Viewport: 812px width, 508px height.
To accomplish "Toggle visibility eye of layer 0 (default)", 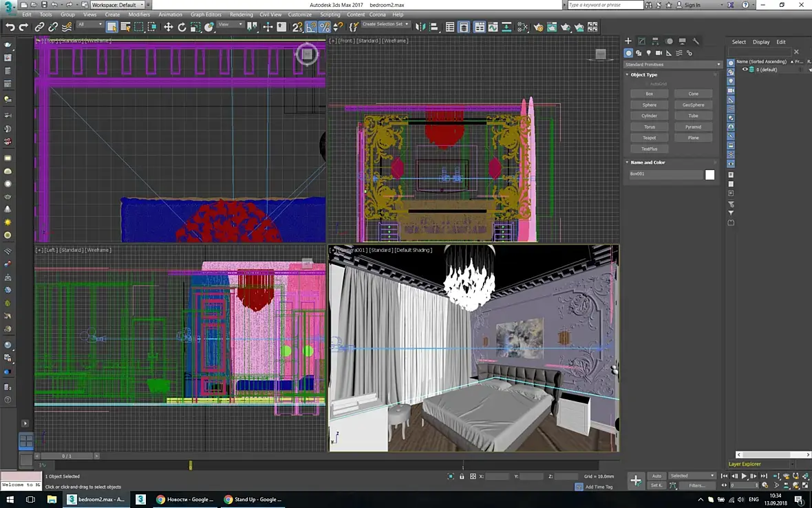I will point(745,70).
